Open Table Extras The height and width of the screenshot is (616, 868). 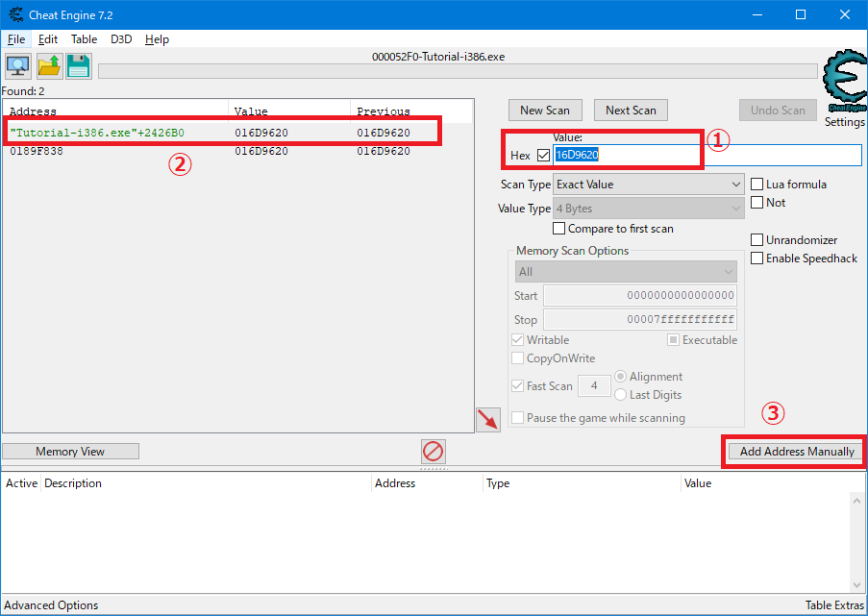click(834, 605)
